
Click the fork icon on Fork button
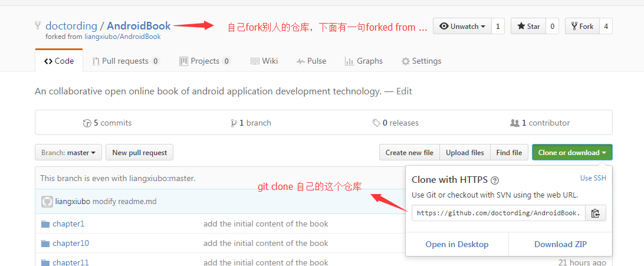click(x=574, y=27)
